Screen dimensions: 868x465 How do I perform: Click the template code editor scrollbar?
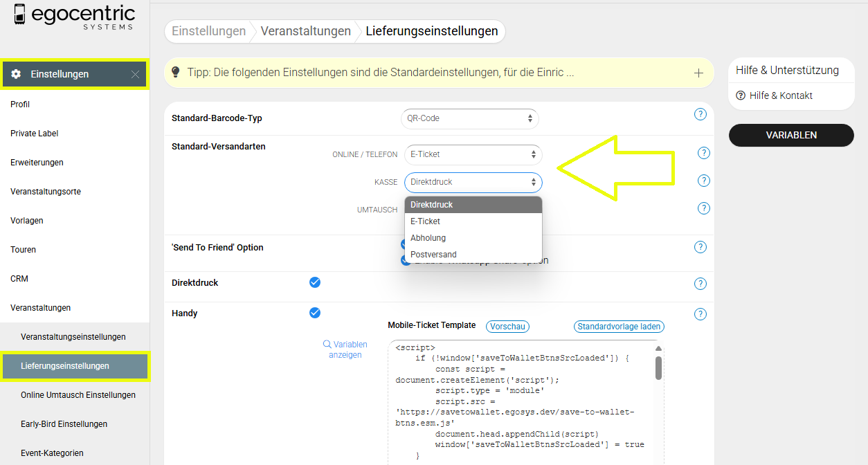pos(658,367)
